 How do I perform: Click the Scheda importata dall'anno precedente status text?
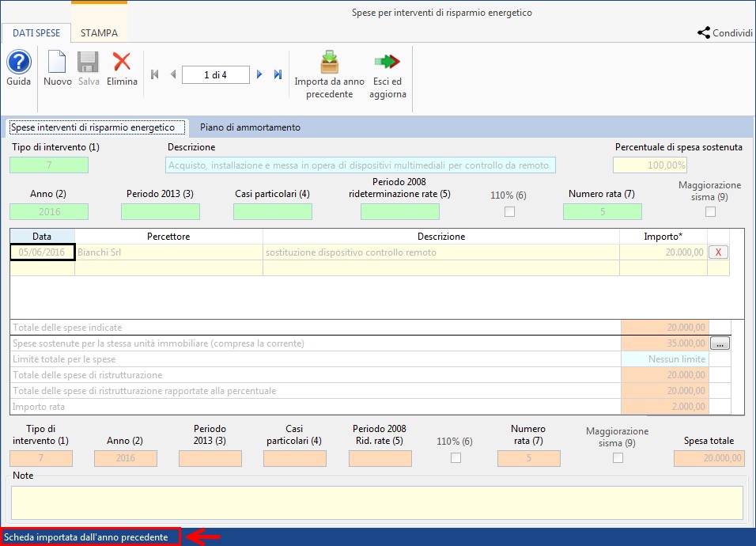tap(86, 537)
